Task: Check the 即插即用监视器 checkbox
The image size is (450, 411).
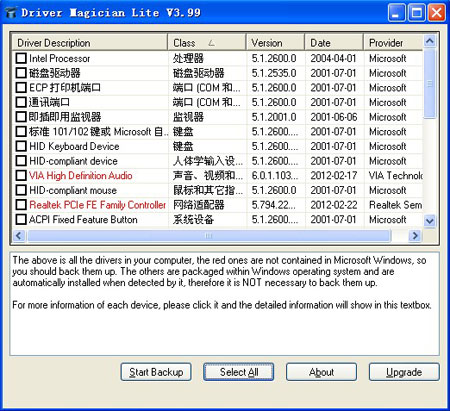Action: click(x=21, y=117)
